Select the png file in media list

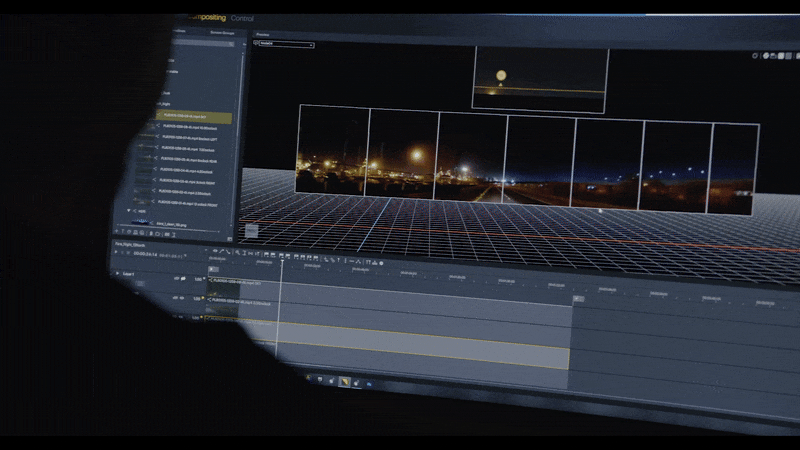coord(171,224)
